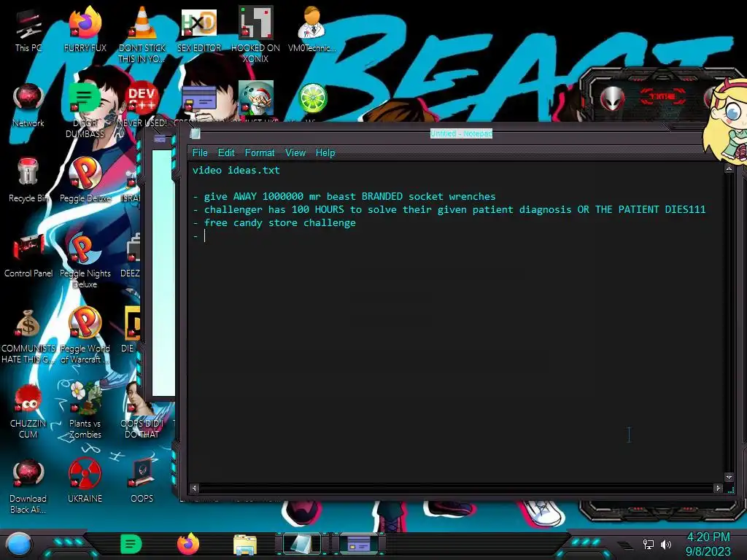Viewport: 747px width, 560px height.
Task: Open the UKRAINE radiation icon shortcut
Action: tap(85, 481)
